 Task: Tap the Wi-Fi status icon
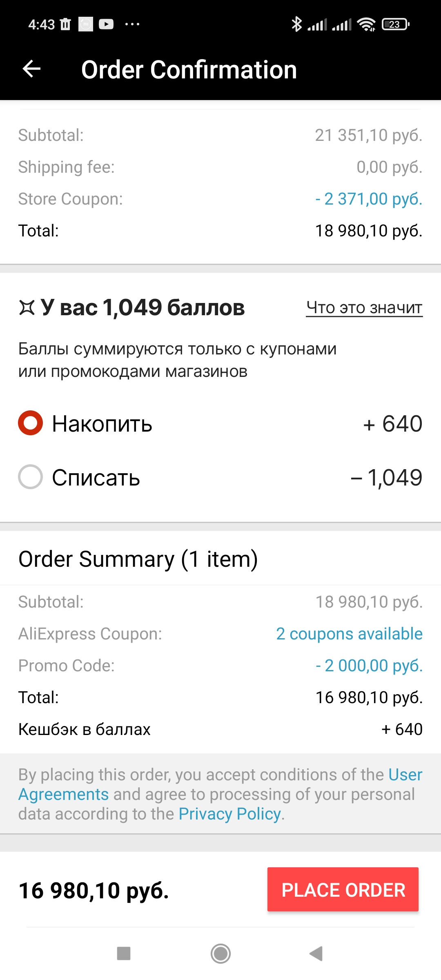366,24
